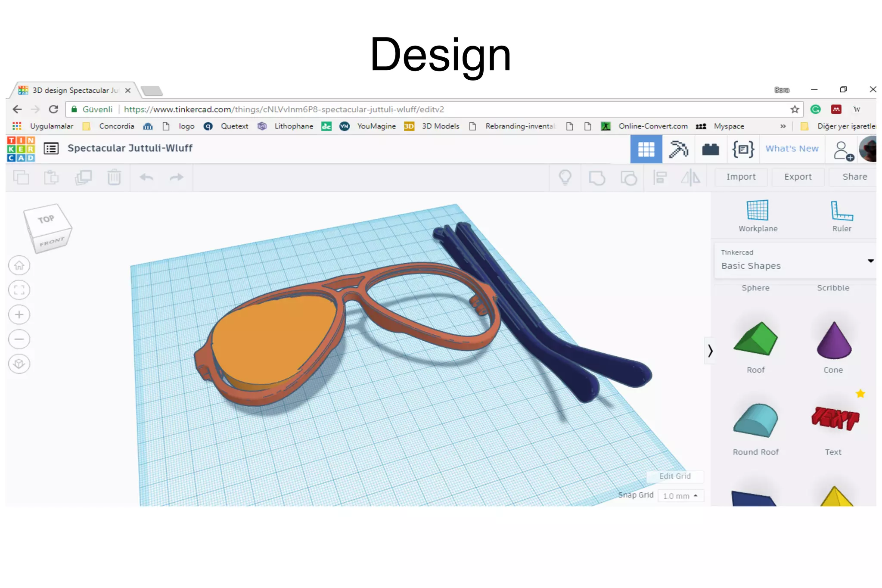Click the favorite star above Text shape
This screenshot has height=588, width=882.
860,393
